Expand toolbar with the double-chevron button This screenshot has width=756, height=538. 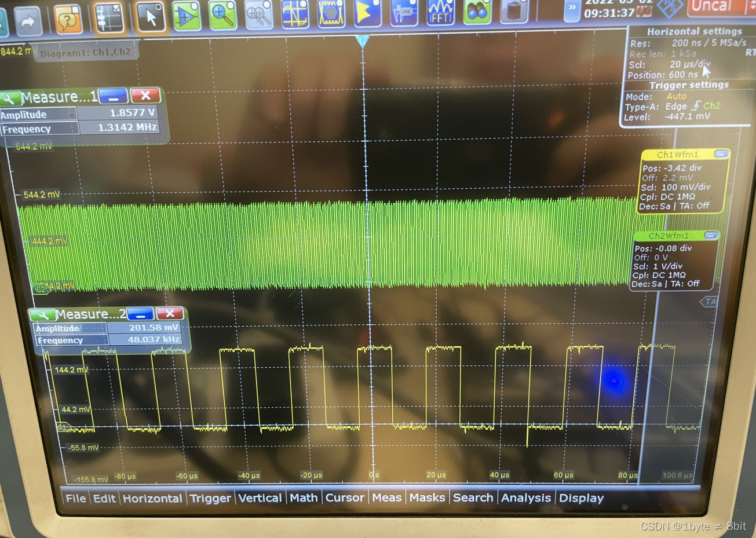coord(572,8)
